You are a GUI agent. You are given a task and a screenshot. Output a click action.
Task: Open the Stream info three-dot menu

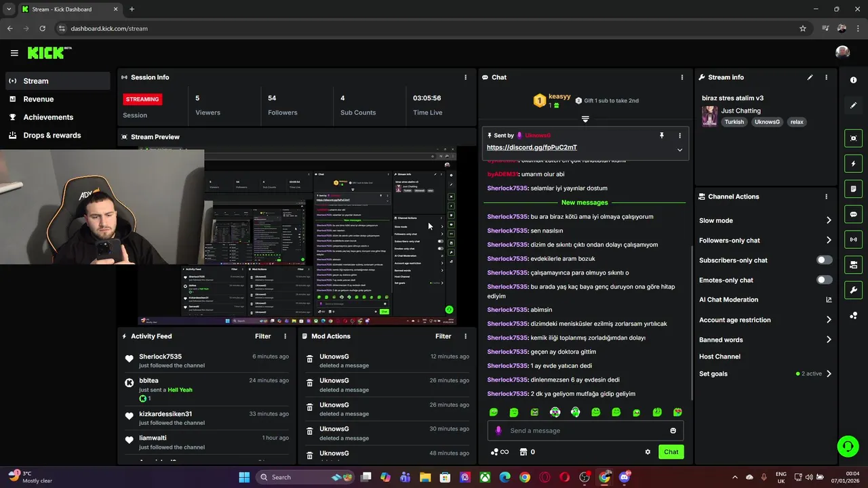826,77
